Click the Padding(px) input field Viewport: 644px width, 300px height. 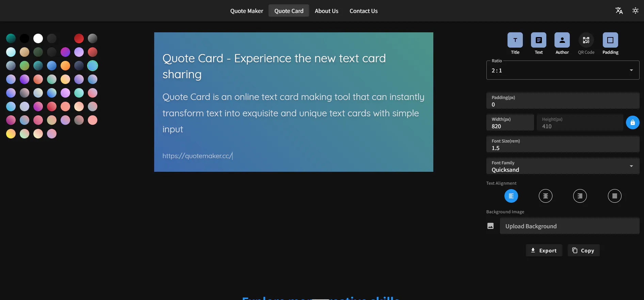pyautogui.click(x=563, y=101)
